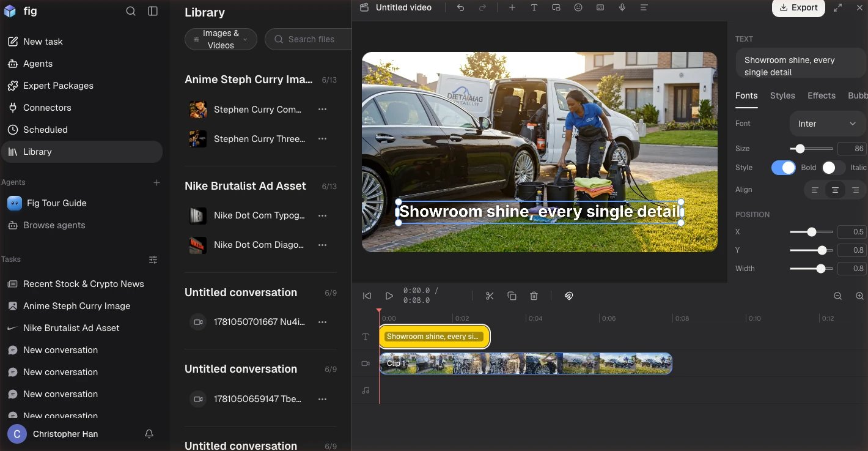Open the microphone voiceover tool
The image size is (868, 451).
tap(622, 7)
